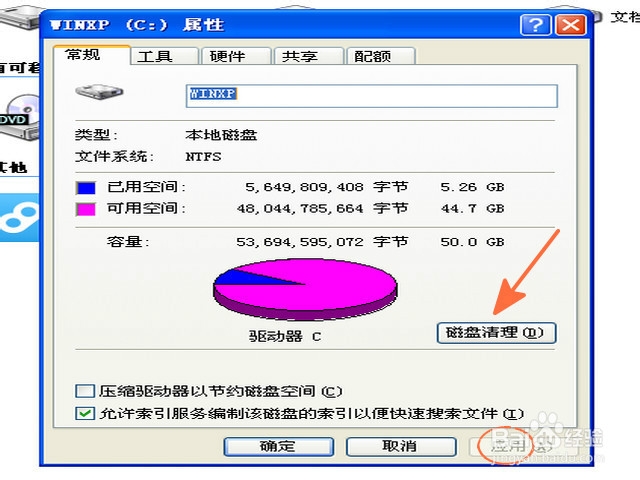Click the WINXP volume label field
This screenshot has height=480, width=640.
371,96
